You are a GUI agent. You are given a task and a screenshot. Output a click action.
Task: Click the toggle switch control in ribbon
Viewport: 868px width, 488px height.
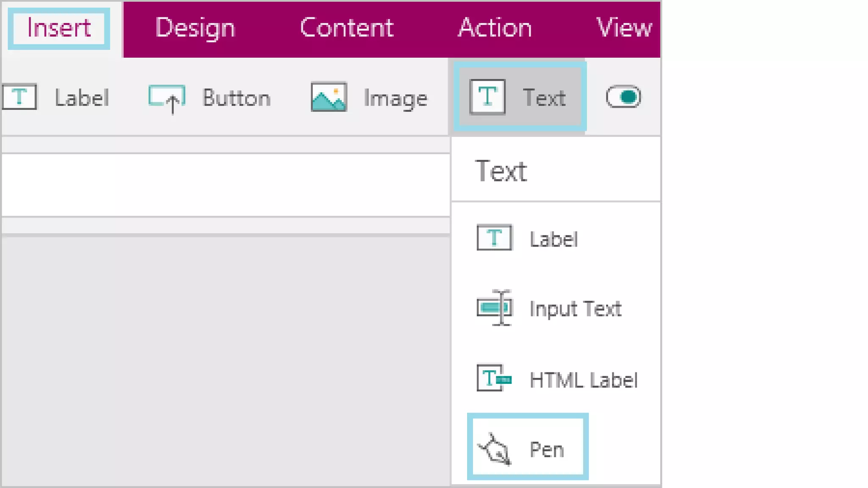623,97
